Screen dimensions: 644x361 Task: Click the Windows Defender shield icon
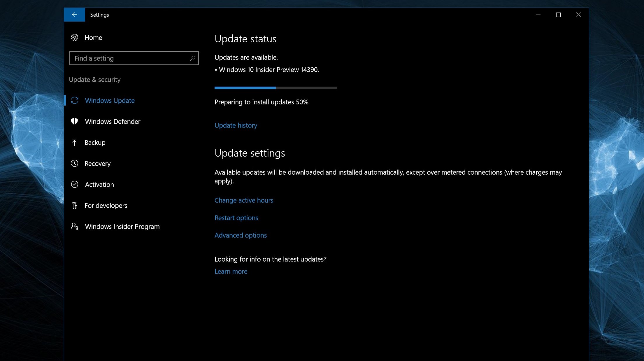click(75, 121)
